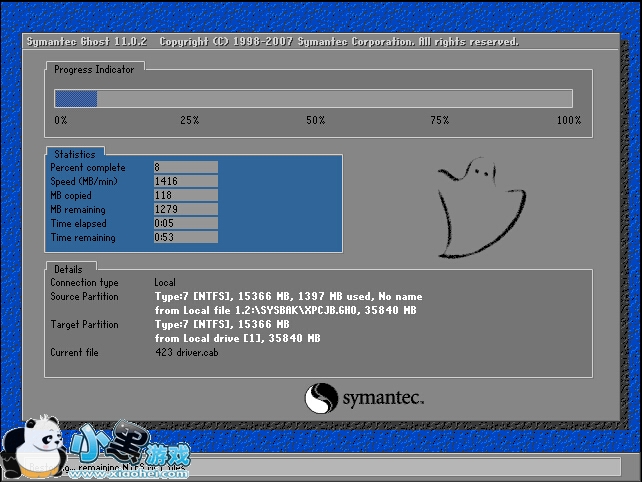The image size is (642, 482).
Task: Click the Symantec Ghost 11.0.2 title bar
Action: pos(270,42)
